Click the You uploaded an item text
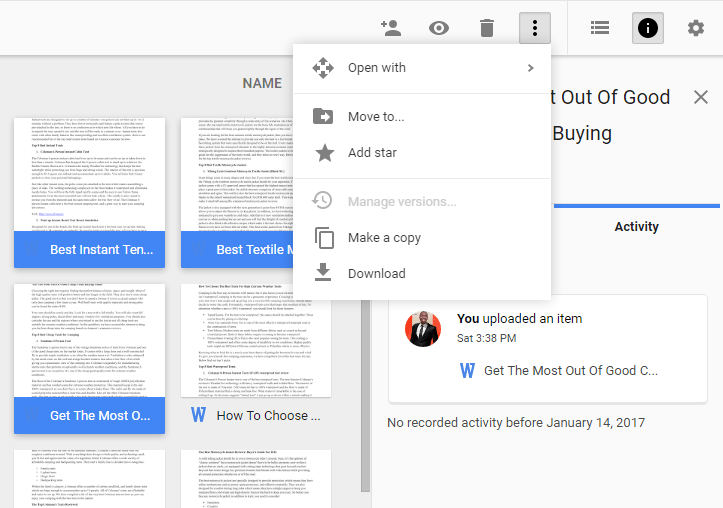This screenshot has height=508, width=723. 519,319
